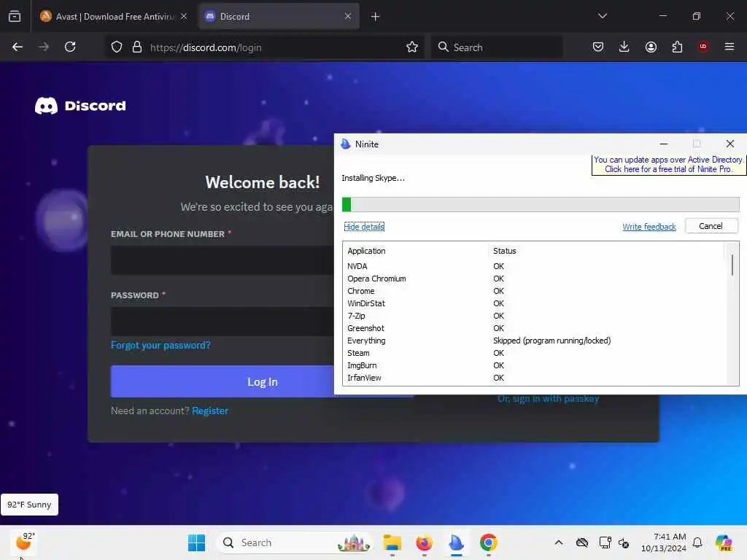Minimize the Ninite window

coord(664,144)
